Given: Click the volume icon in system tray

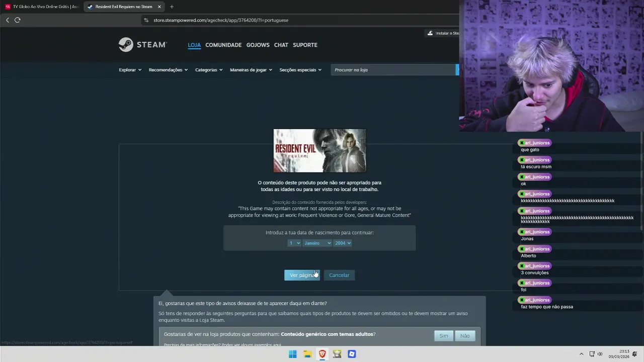Looking at the screenshot, I should pyautogui.click(x=600, y=354).
